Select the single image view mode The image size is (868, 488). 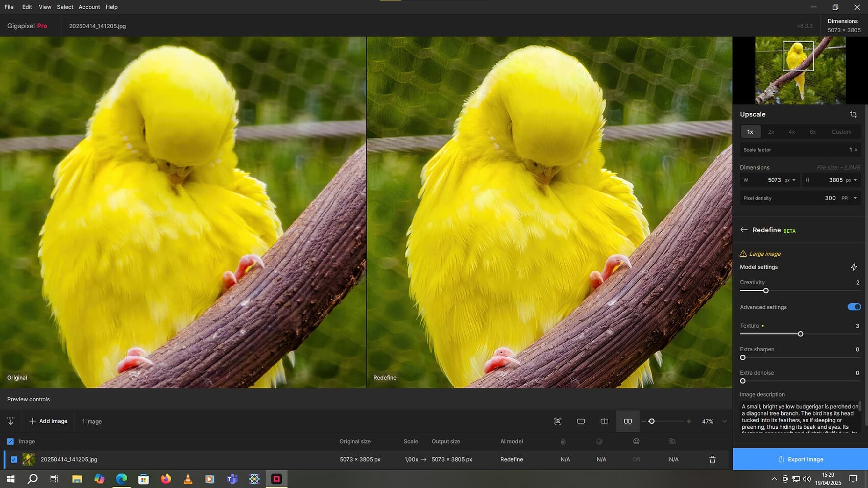(581, 421)
